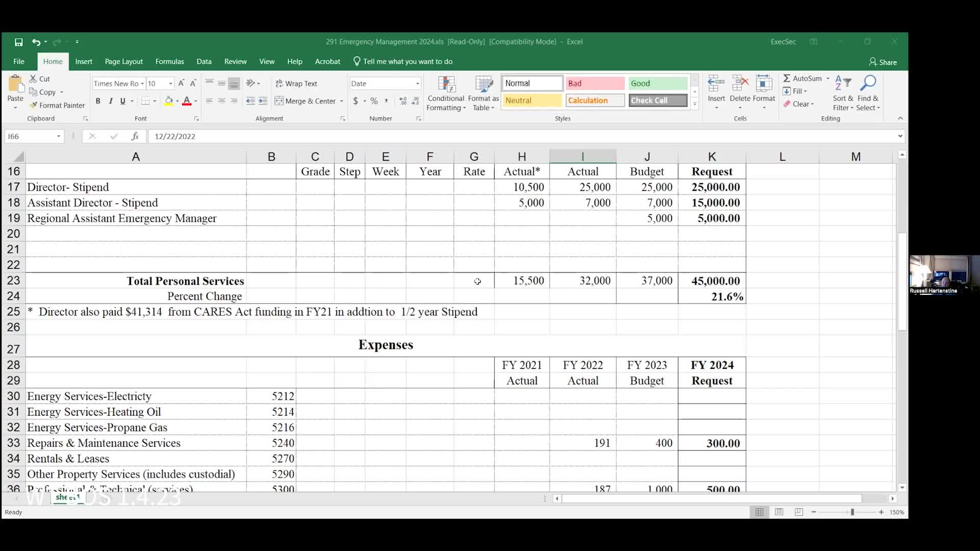The width and height of the screenshot is (980, 551).
Task: Toggle Bold formatting
Action: (x=98, y=101)
